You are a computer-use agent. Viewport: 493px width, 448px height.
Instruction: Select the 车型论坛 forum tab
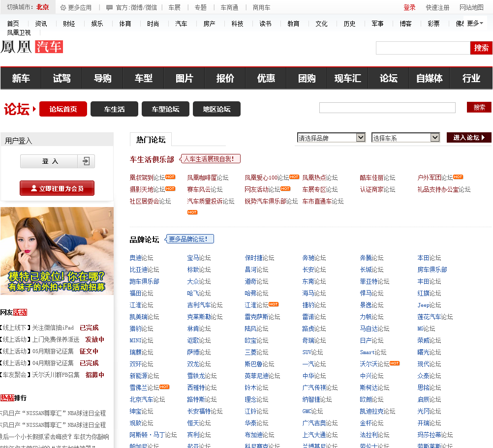pos(166,109)
